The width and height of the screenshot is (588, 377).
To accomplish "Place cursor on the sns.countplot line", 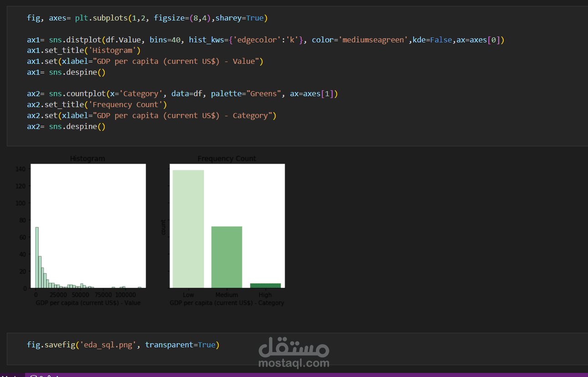I will click(183, 94).
